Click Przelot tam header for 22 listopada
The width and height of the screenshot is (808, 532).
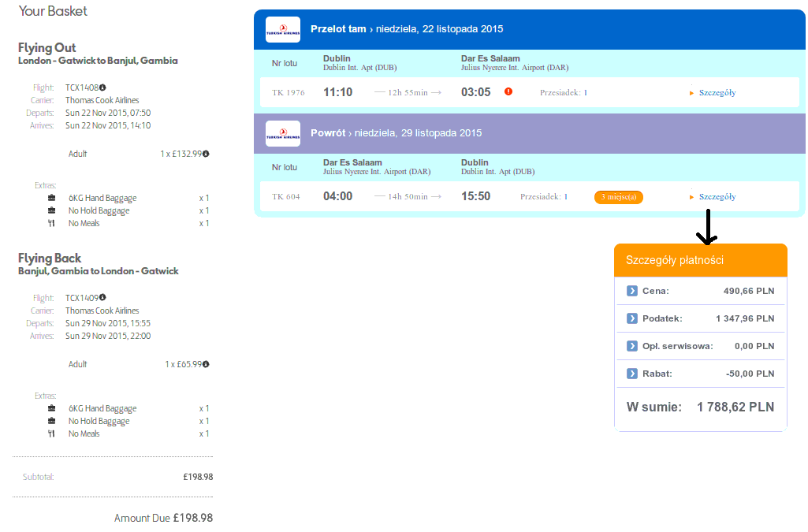(x=530, y=29)
